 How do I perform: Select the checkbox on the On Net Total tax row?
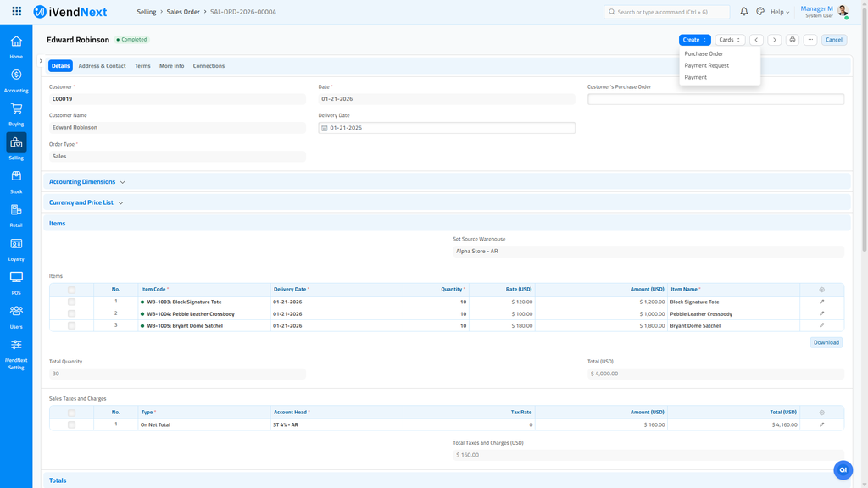(x=71, y=424)
